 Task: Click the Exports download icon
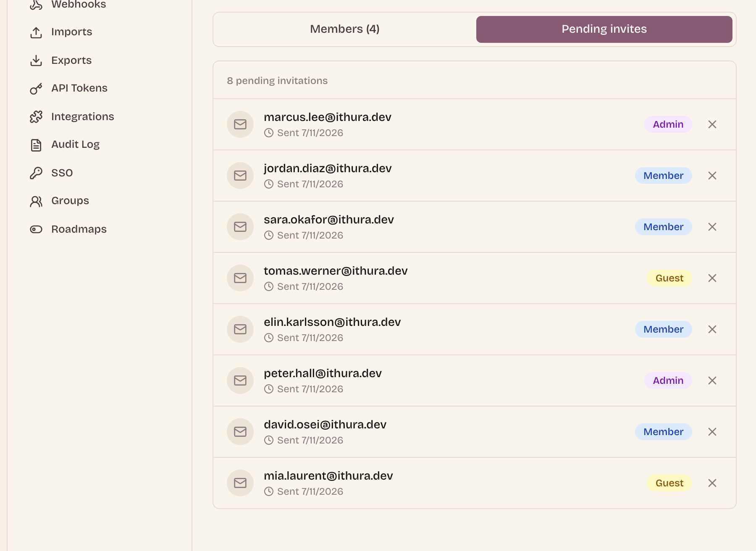pos(36,60)
